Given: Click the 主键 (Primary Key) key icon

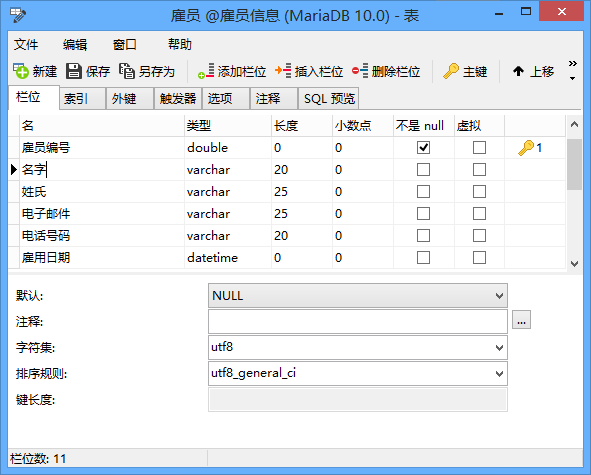Looking at the screenshot, I should (451, 71).
